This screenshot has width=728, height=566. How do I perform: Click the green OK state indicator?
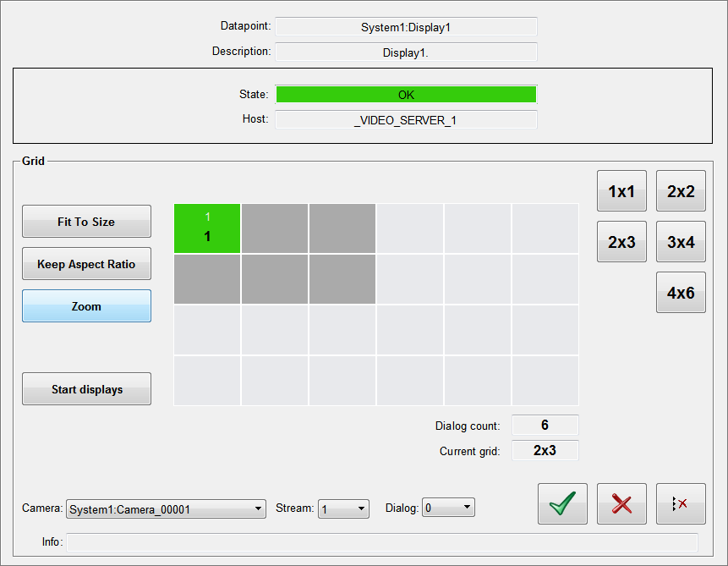(406, 95)
